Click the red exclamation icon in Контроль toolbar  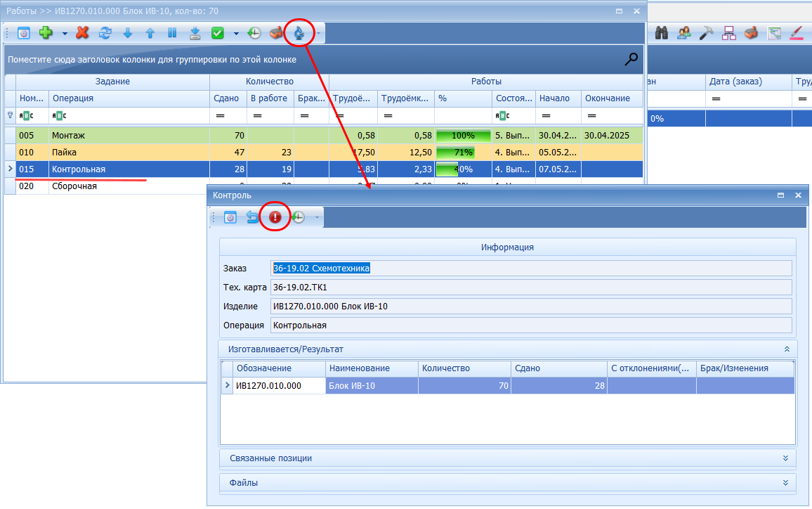275,217
